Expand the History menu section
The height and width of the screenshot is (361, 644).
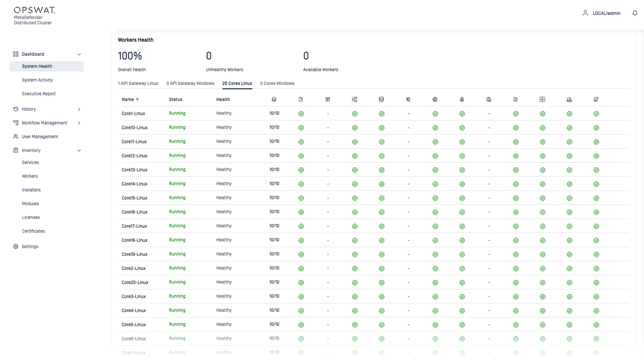(x=79, y=109)
